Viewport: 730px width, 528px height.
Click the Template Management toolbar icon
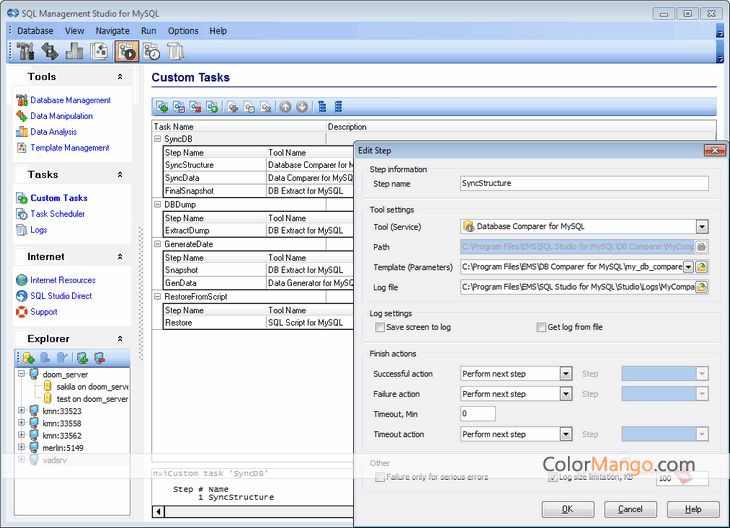coord(99,51)
